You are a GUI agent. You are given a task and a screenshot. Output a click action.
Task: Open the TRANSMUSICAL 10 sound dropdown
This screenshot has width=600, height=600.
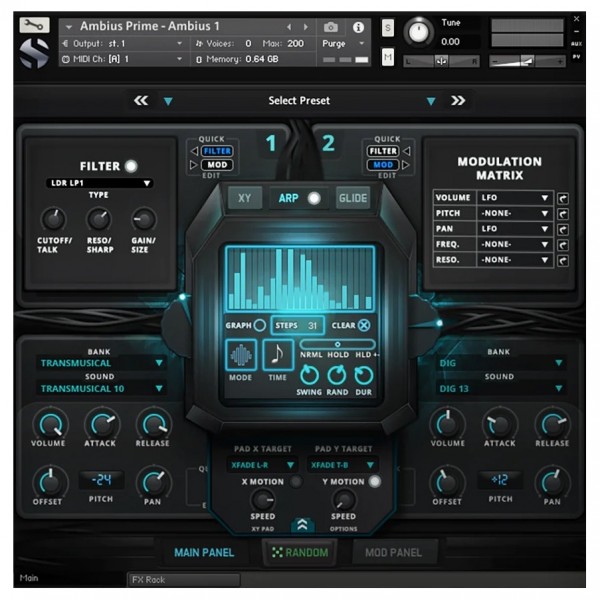(101, 388)
